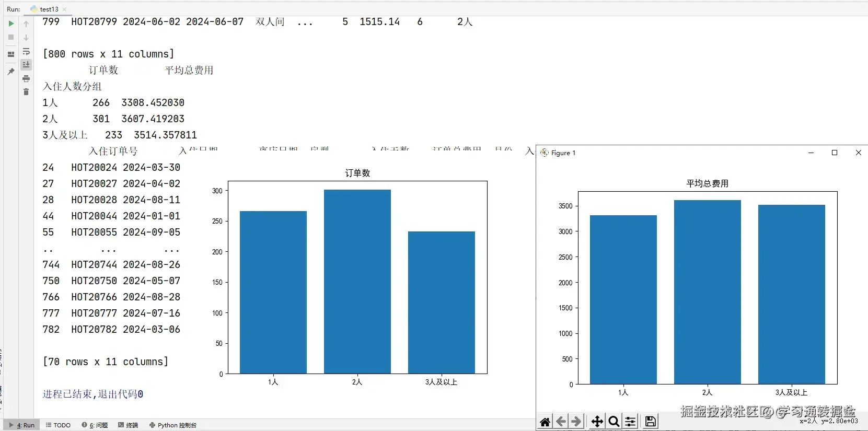This screenshot has height=431, width=868.
Task: Click order number HOT20028 in console
Action: pos(94,200)
